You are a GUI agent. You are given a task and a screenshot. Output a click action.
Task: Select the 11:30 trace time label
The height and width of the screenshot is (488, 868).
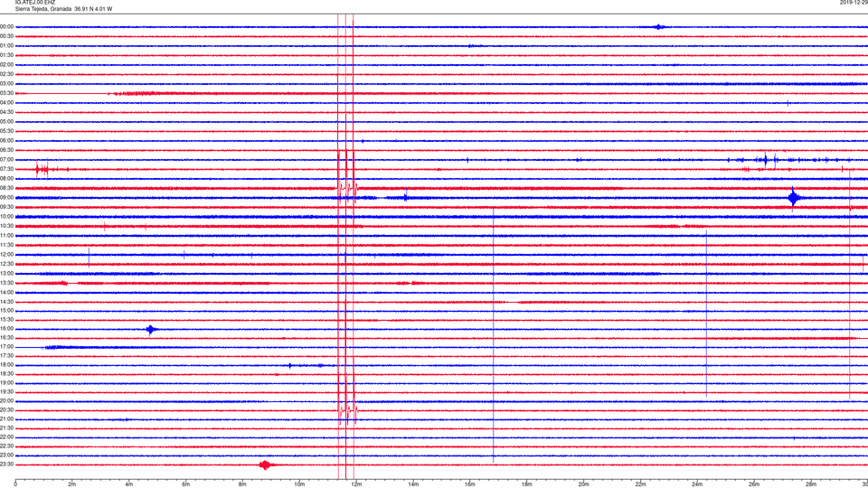6,245
